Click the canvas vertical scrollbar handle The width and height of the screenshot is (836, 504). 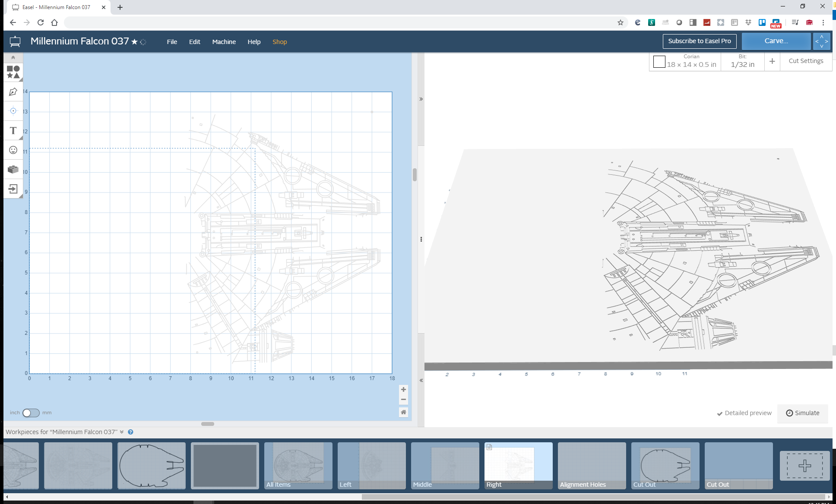415,175
